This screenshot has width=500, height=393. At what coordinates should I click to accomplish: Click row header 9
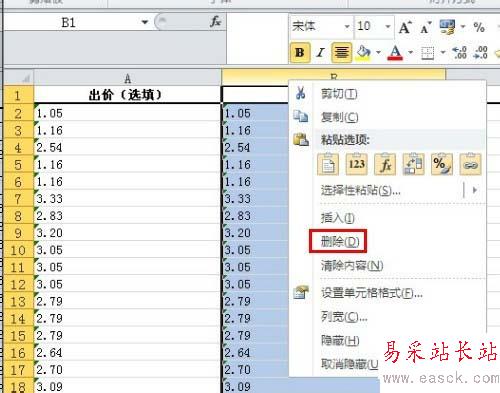click(18, 232)
